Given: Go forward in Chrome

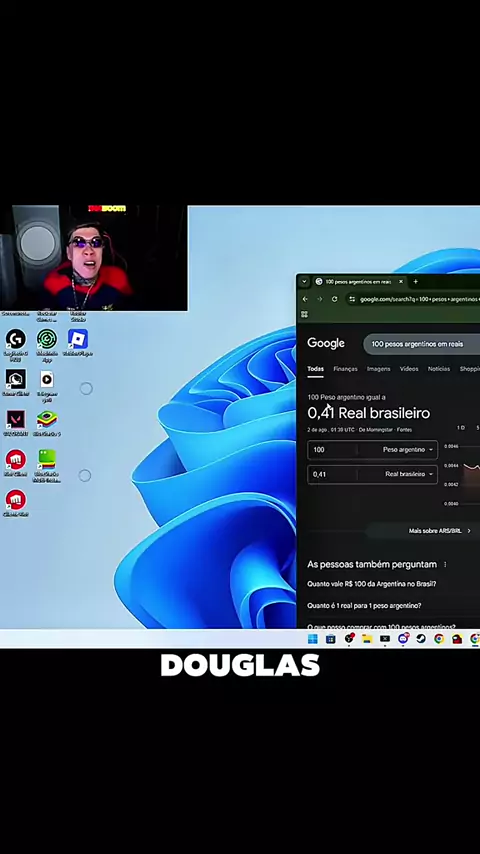Looking at the screenshot, I should click(x=320, y=299).
